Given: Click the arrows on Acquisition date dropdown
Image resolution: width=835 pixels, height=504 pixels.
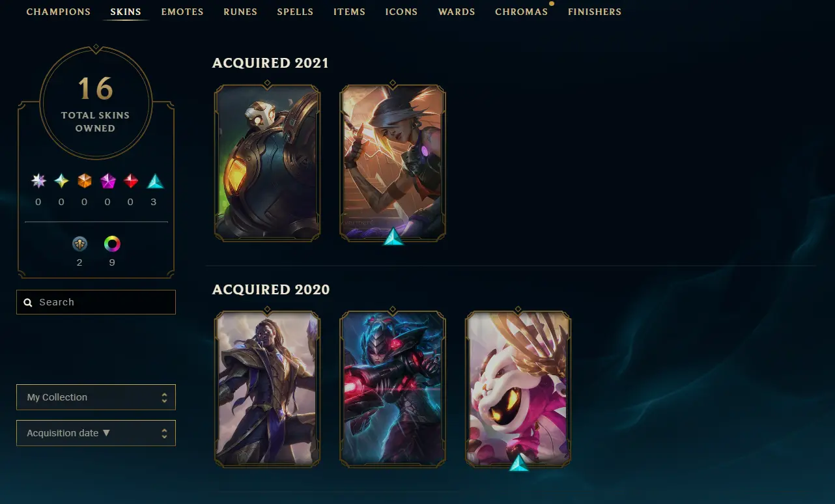Looking at the screenshot, I should click(x=164, y=433).
